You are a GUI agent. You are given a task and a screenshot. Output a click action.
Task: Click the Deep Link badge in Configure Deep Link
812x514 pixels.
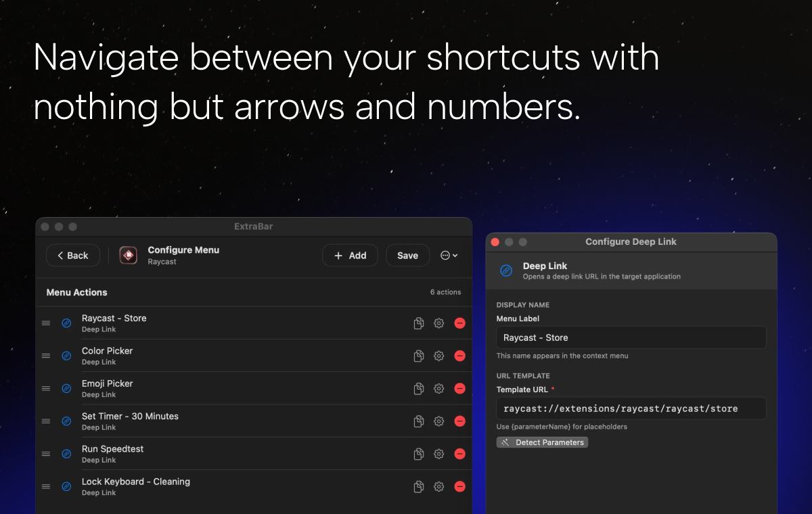(505, 271)
